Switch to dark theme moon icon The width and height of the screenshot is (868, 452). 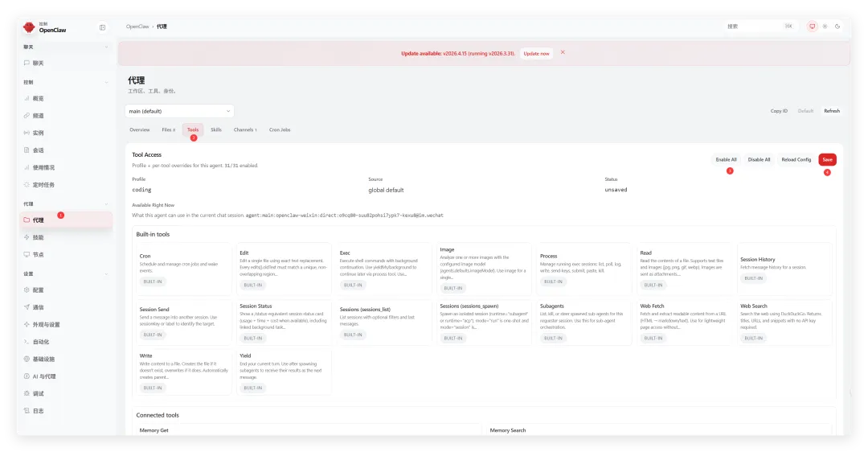[x=837, y=26]
